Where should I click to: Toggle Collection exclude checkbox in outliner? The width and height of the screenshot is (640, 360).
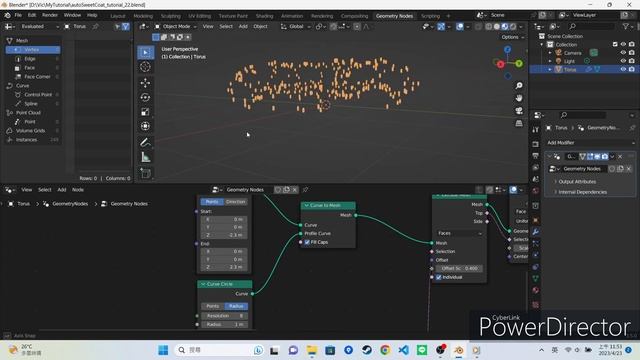point(615,44)
